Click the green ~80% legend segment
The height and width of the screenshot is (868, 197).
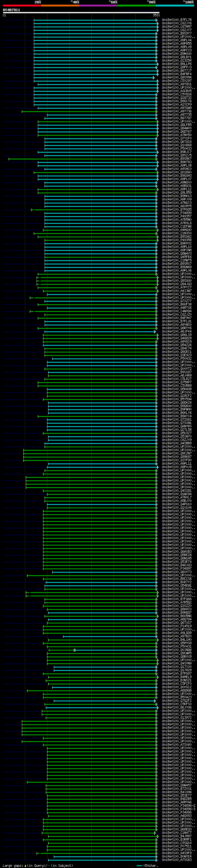pos(137,6)
